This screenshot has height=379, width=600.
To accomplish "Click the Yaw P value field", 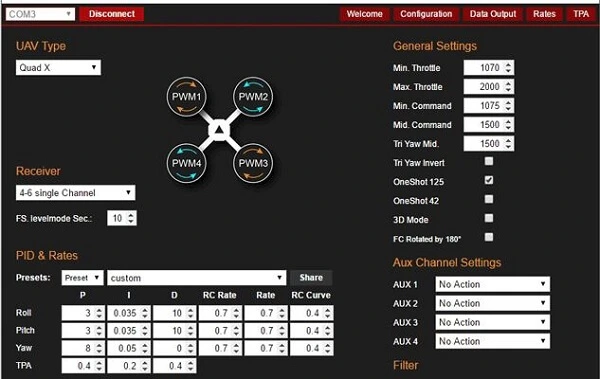I will (83, 348).
